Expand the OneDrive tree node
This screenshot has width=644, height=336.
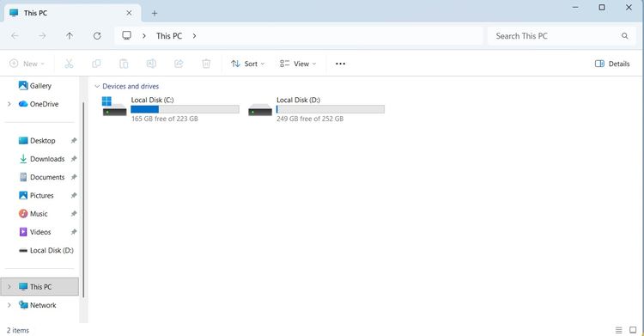(9, 104)
